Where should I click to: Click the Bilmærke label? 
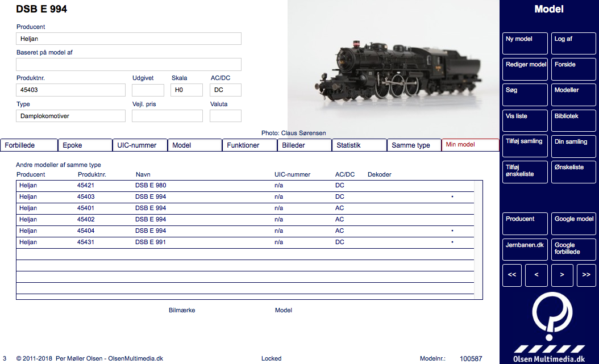pos(182,310)
